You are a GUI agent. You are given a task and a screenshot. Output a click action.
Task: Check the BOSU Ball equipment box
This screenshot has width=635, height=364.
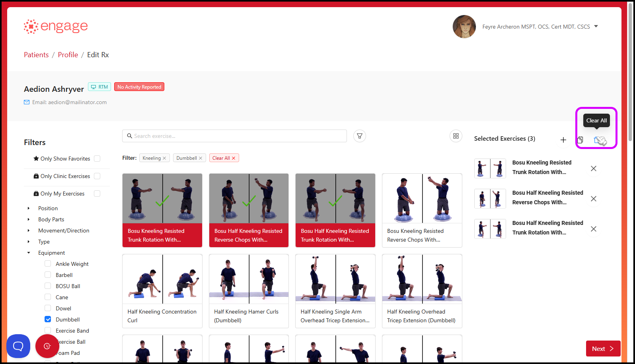[48, 286]
